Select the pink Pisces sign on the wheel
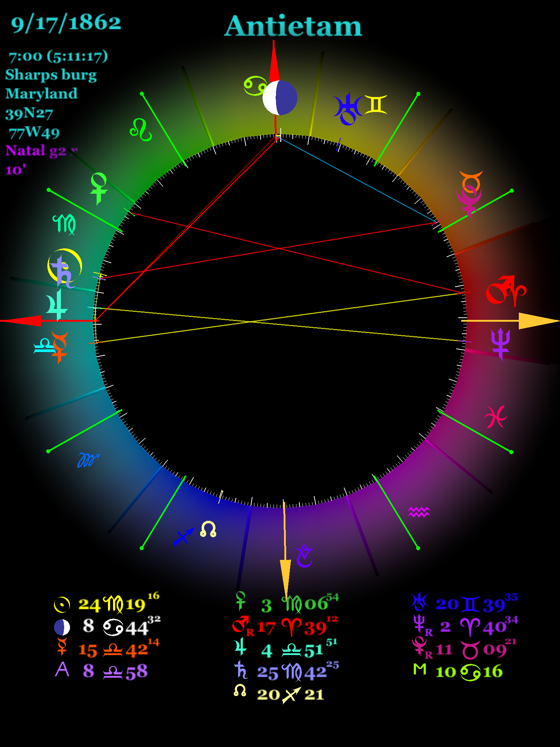560x747 pixels. click(x=495, y=417)
